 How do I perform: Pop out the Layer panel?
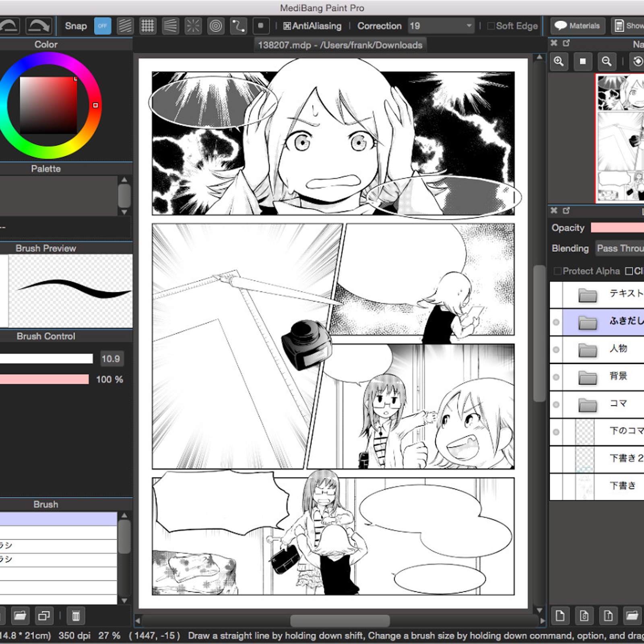point(566,210)
